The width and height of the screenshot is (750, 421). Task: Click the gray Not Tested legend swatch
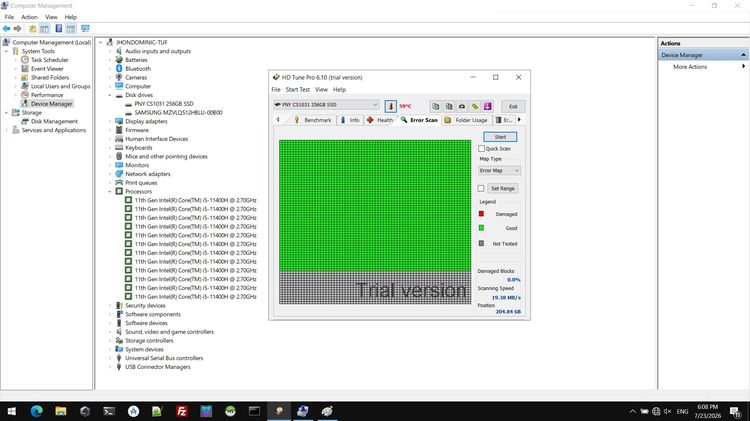pyautogui.click(x=481, y=244)
